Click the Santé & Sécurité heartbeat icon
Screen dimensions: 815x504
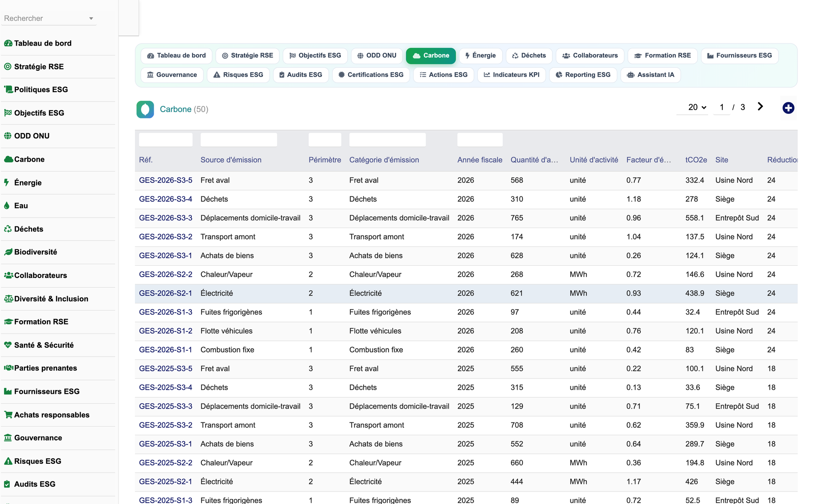point(8,345)
